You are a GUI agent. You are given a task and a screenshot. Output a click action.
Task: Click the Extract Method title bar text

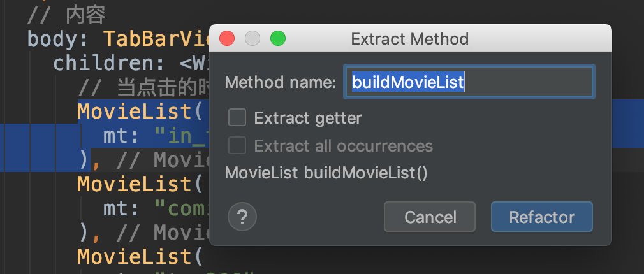coord(410,39)
